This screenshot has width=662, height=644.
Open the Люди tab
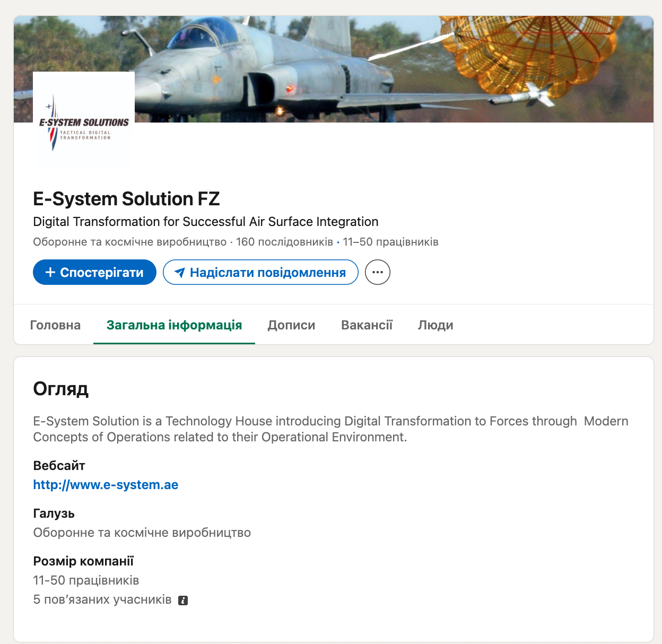tap(435, 325)
